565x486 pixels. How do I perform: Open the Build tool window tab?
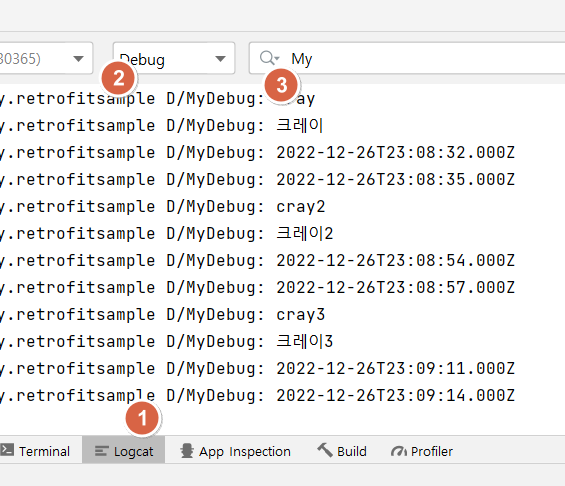click(342, 451)
